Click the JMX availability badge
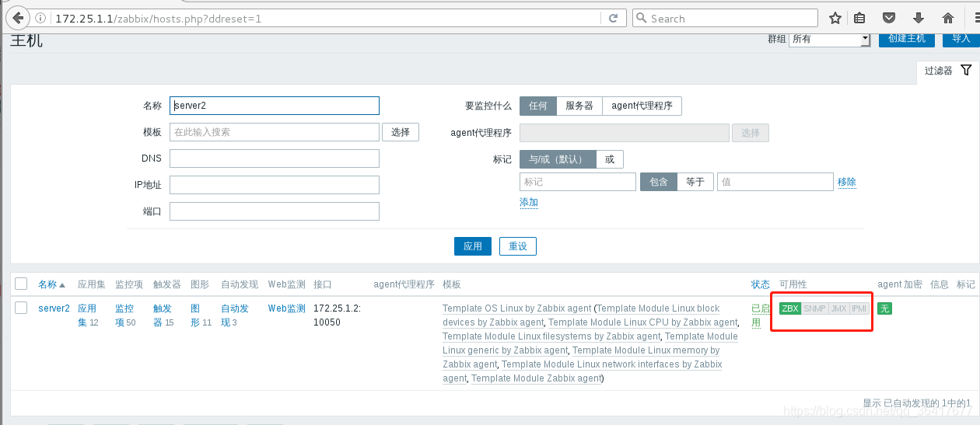Image resolution: width=980 pixels, height=425 pixels. pos(838,308)
